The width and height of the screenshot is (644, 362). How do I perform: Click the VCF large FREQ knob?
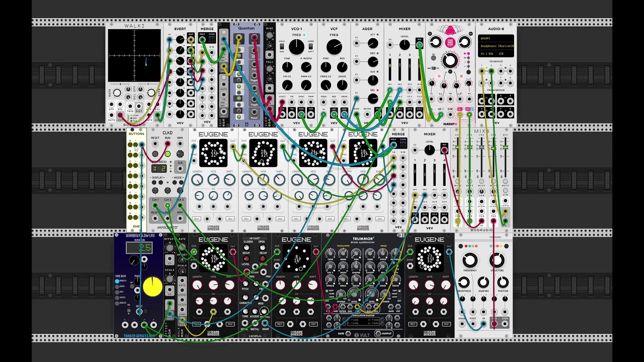pyautogui.click(x=334, y=47)
